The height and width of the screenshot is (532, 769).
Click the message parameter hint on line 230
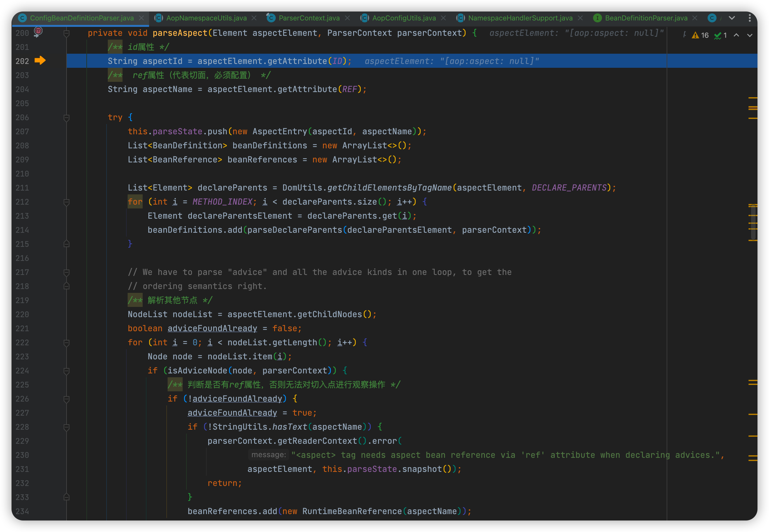click(x=268, y=455)
